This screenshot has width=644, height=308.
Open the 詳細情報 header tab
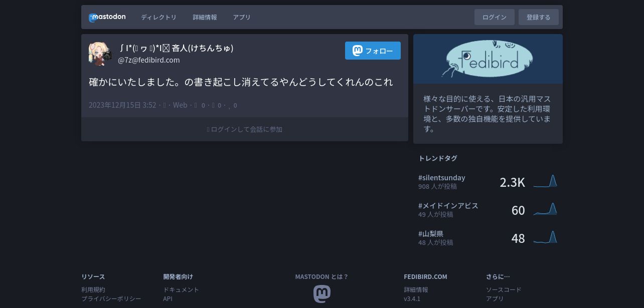(x=205, y=17)
